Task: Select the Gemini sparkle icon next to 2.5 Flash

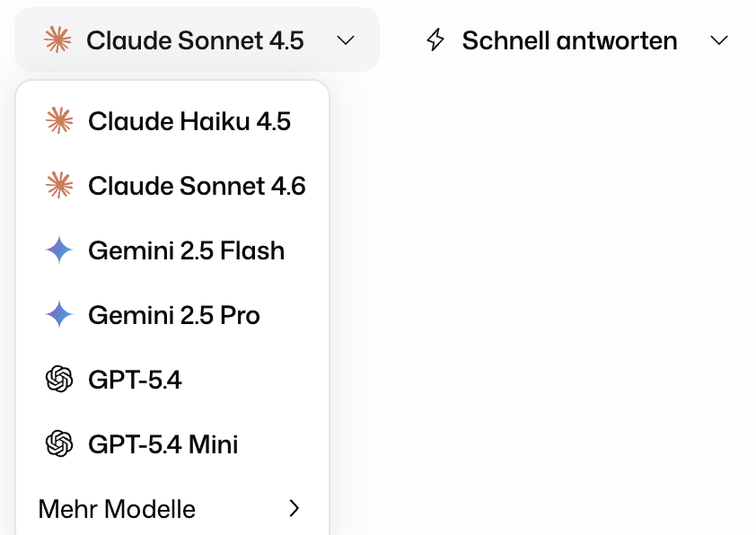Action: point(59,250)
